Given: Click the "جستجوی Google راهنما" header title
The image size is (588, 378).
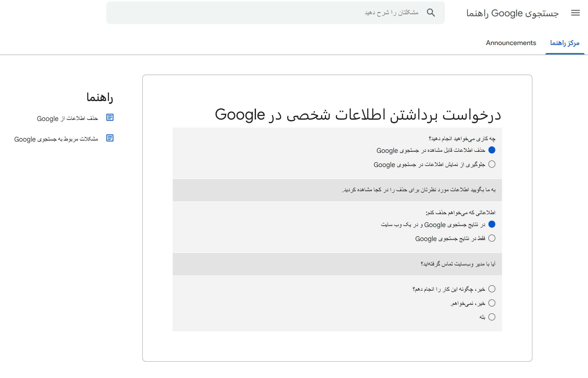Looking at the screenshot, I should point(512,13).
